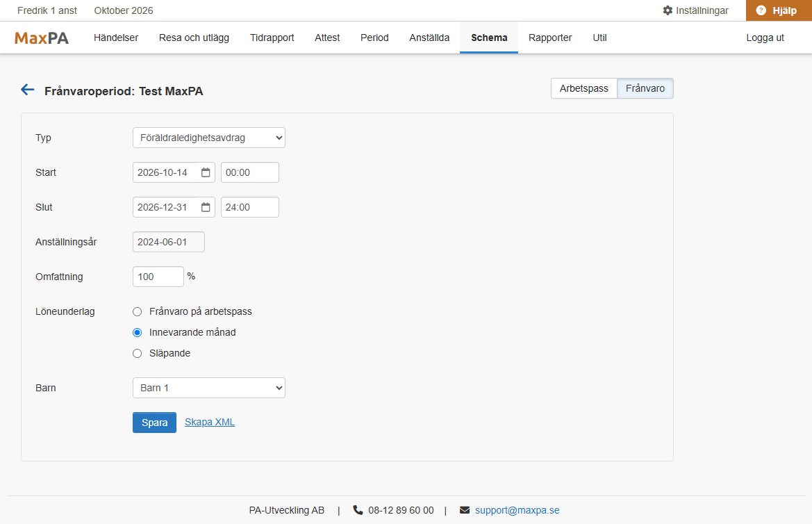The height and width of the screenshot is (524, 812).
Task: Click the Anställningsår field
Action: pyautogui.click(x=168, y=242)
